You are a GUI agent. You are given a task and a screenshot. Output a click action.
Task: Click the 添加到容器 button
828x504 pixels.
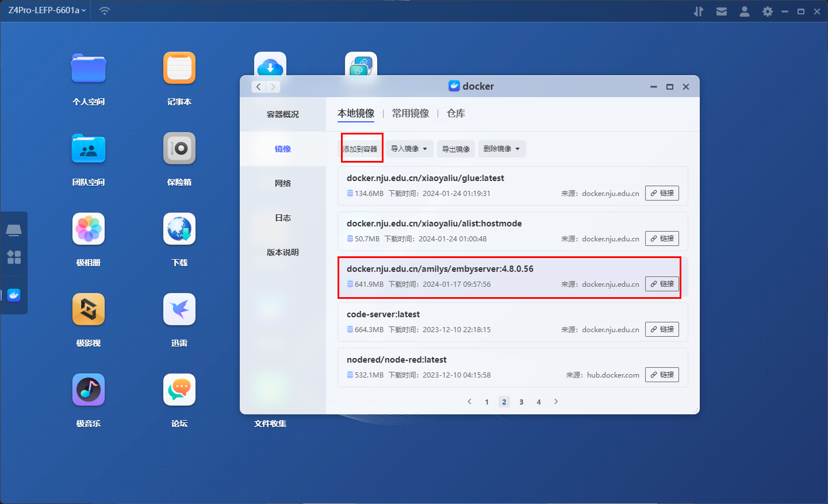pyautogui.click(x=361, y=149)
